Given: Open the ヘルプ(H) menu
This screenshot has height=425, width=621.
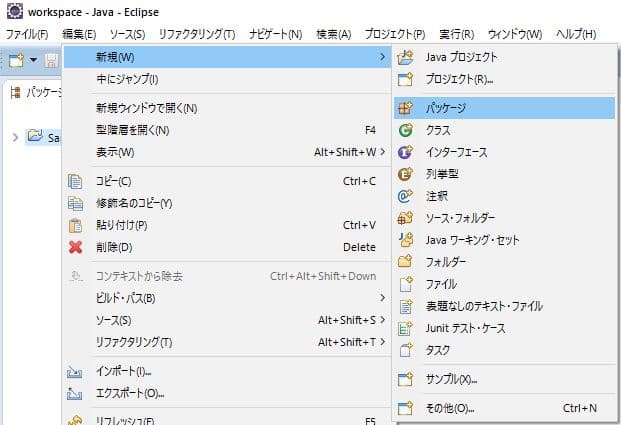Looking at the screenshot, I should (x=576, y=34).
